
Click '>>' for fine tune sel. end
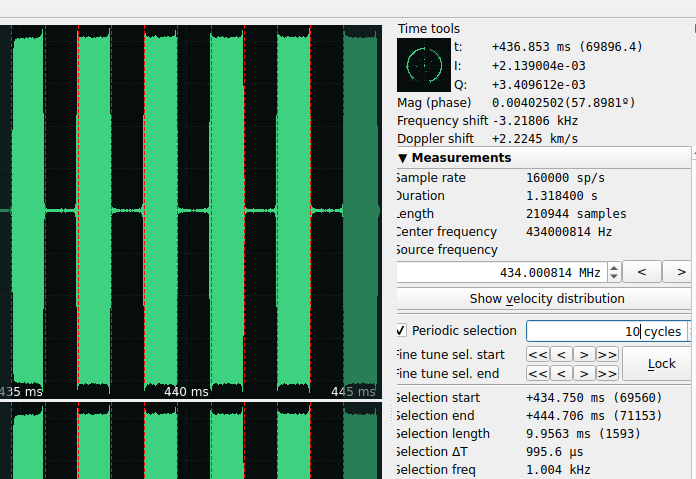click(x=607, y=373)
